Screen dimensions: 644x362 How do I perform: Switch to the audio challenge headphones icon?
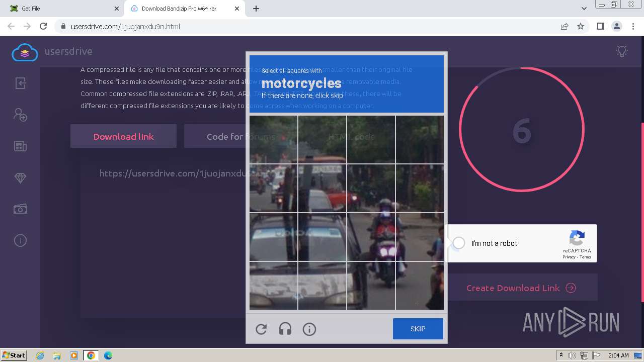pos(285,329)
